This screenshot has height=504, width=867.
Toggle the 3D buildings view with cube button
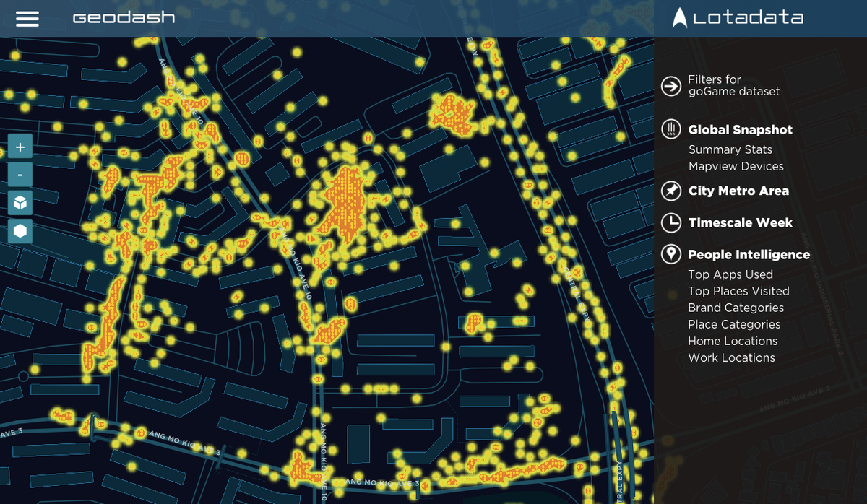point(20,203)
